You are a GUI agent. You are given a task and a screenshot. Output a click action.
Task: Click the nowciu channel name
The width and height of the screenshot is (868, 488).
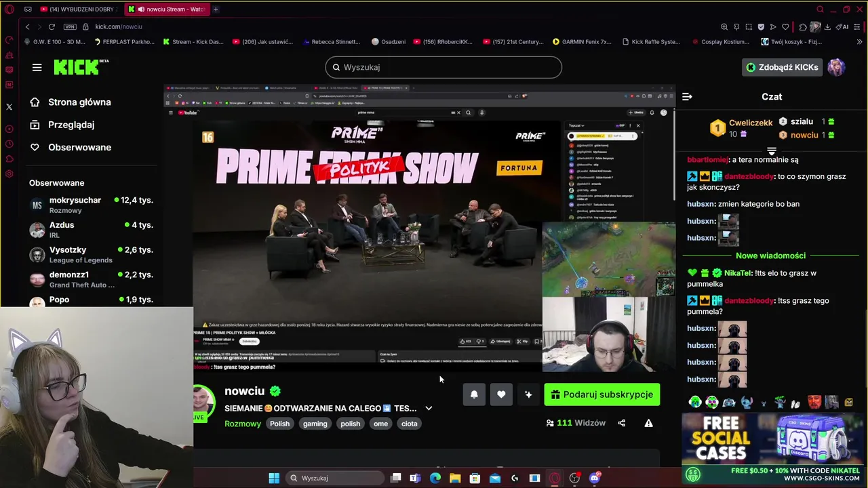click(x=244, y=391)
